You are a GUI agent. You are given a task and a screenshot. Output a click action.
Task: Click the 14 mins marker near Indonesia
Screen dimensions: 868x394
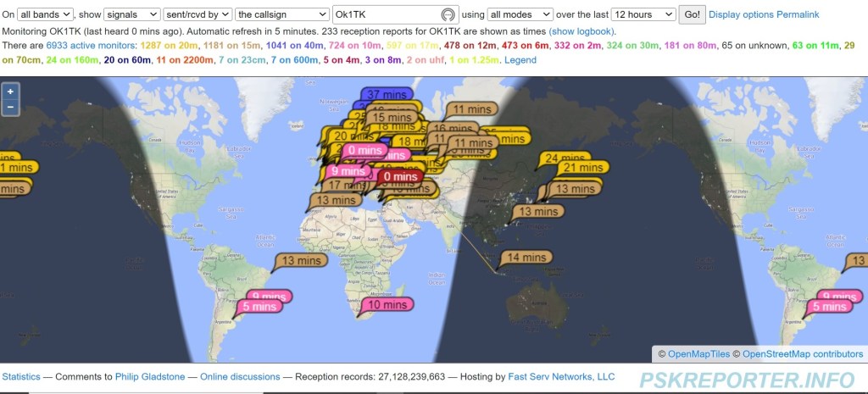[526, 258]
